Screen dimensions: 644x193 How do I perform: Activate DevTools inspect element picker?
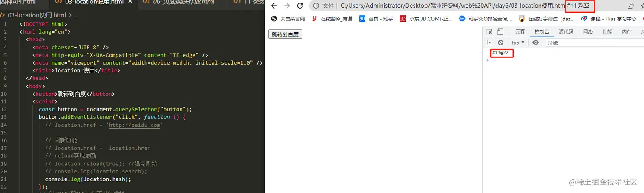click(489, 31)
